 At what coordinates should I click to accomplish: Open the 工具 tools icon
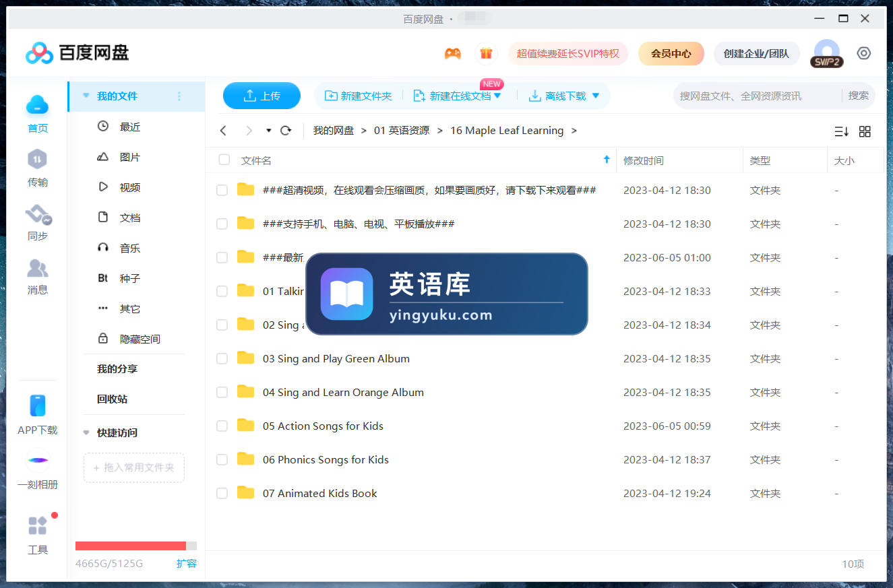[x=38, y=525]
